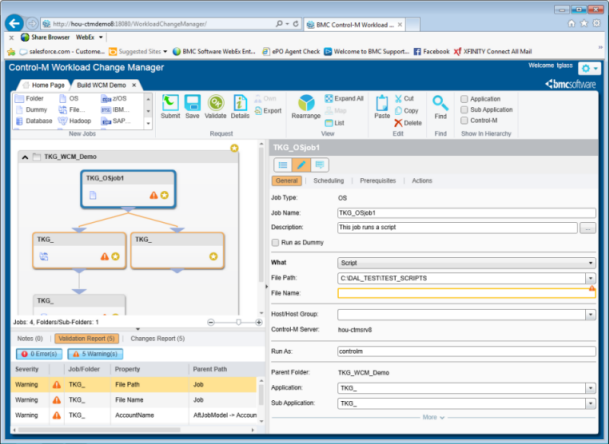Click the notes comment icon
609x444 pixels.
pyautogui.click(x=319, y=165)
